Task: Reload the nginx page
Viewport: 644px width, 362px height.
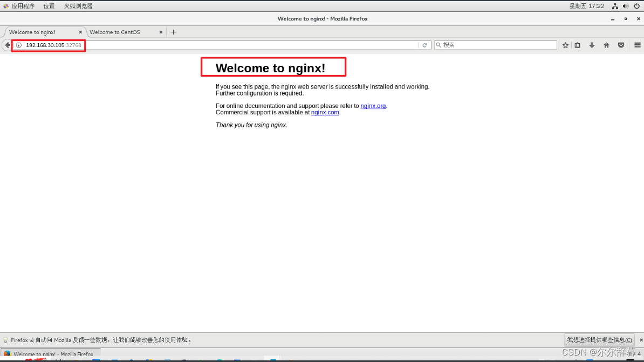Action: (424, 45)
